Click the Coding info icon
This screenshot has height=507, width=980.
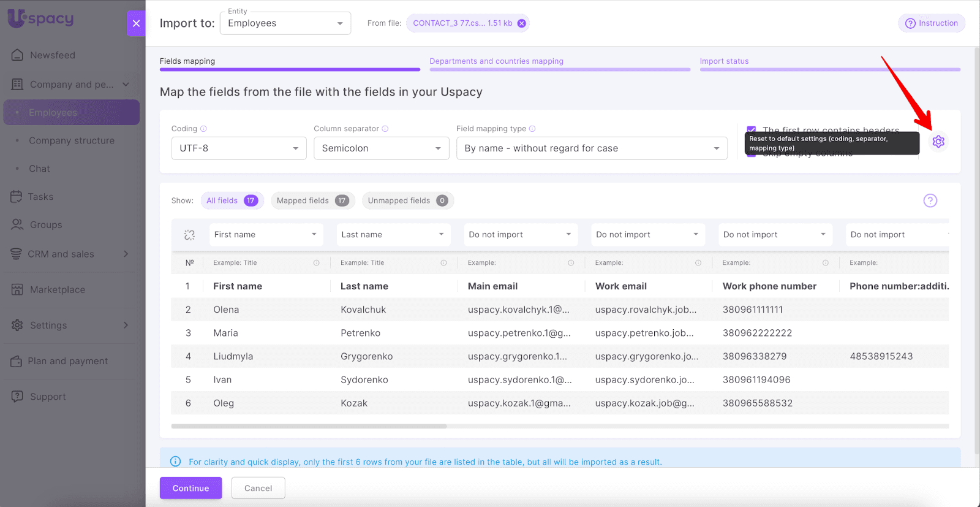click(203, 129)
